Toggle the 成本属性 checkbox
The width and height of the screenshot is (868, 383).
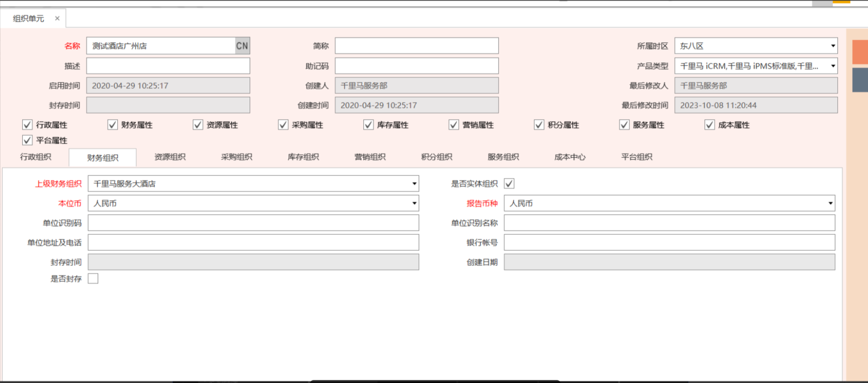[709, 125]
